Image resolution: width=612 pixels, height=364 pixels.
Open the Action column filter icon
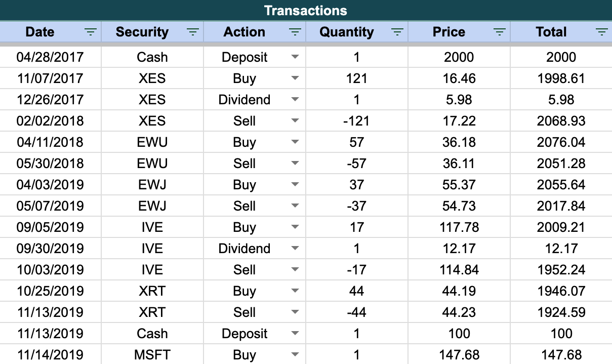pos(295,32)
